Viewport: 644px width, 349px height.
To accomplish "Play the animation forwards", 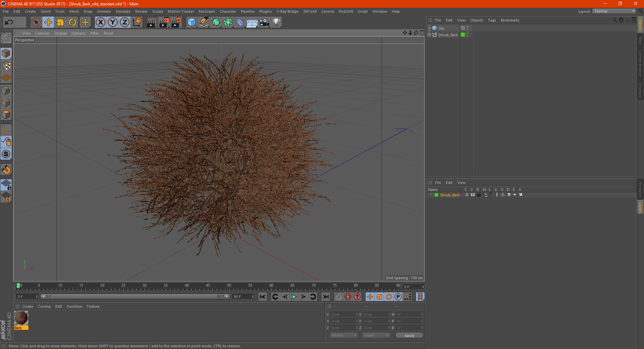I will click(x=294, y=297).
